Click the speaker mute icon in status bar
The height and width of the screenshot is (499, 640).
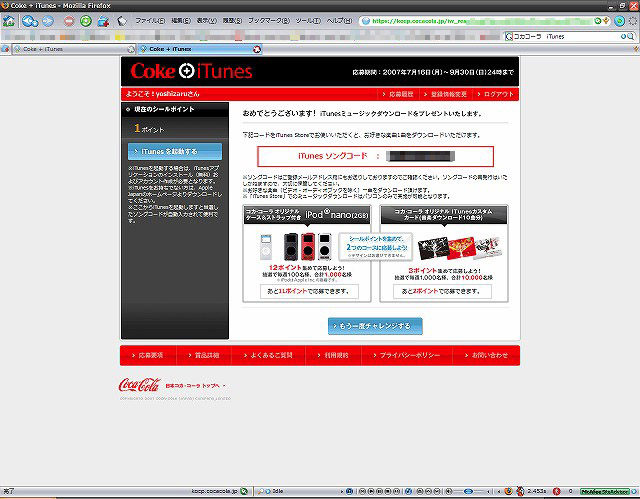pos(449,491)
